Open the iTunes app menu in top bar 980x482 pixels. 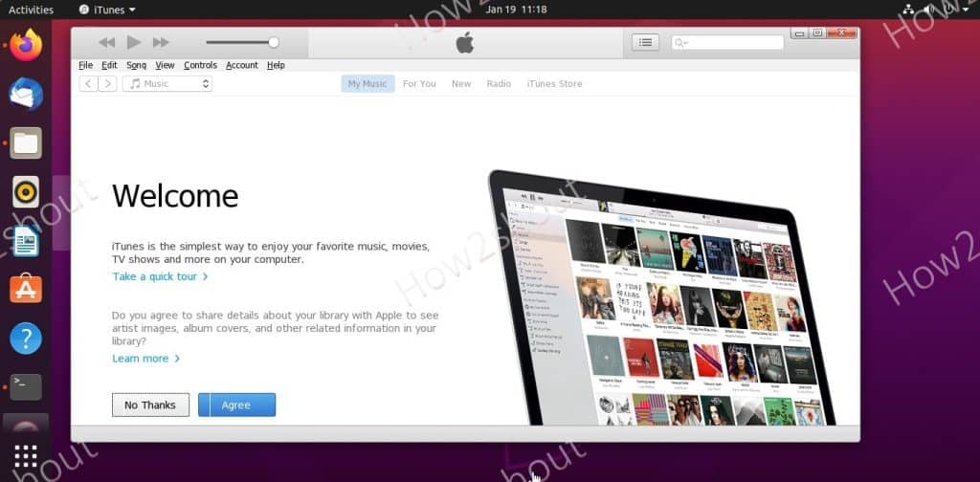(107, 10)
